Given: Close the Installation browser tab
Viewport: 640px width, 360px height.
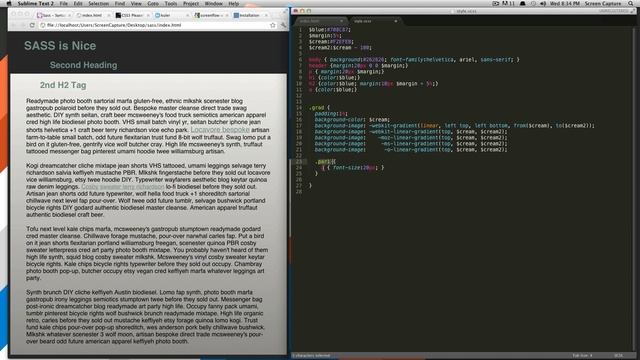Looking at the screenshot, I should click(x=266, y=15).
